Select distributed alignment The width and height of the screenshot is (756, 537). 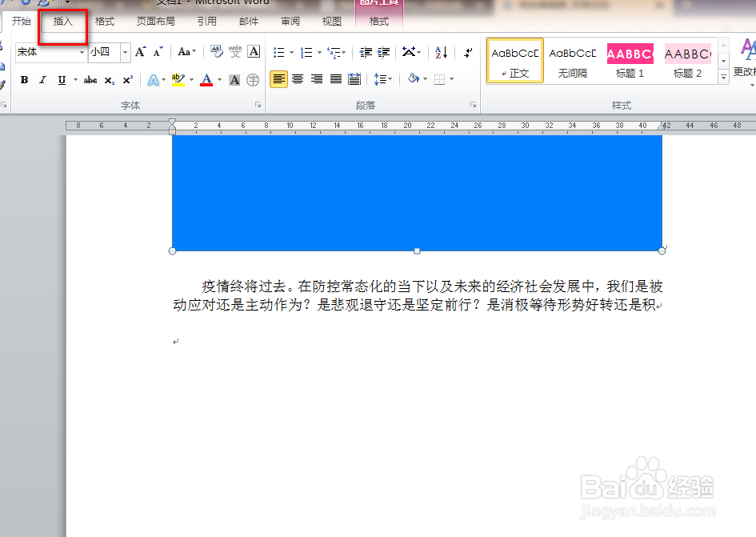pos(354,79)
